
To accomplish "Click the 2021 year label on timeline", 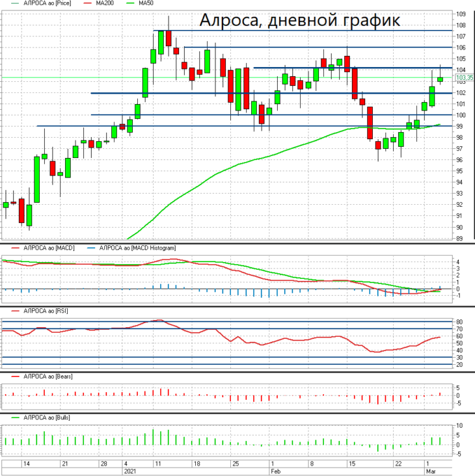I will pyautogui.click(x=130, y=471).
